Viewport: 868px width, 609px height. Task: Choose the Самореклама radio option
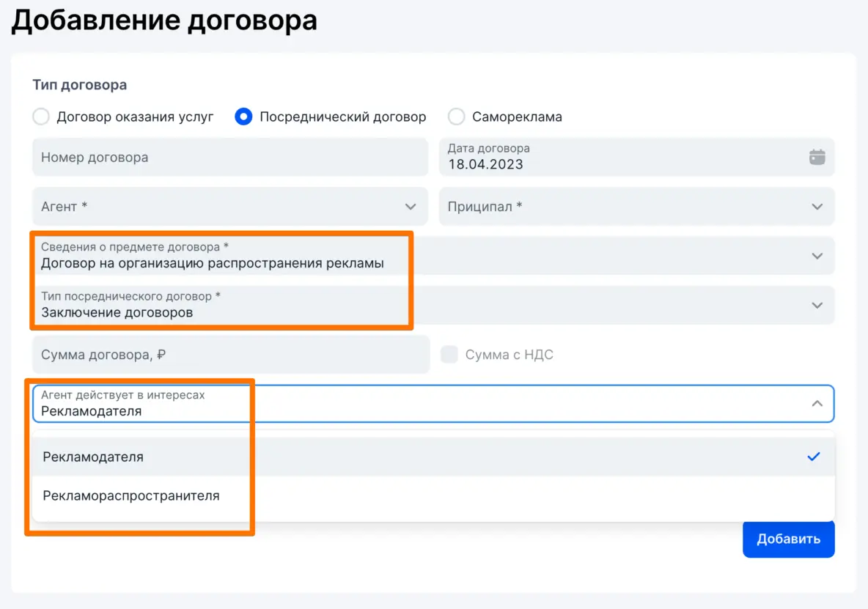coord(456,117)
